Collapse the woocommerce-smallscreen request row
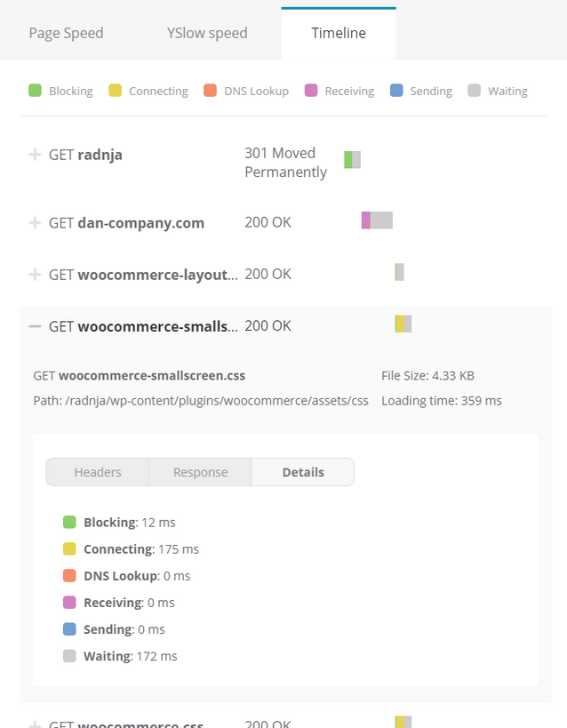The height and width of the screenshot is (728, 567). click(x=36, y=326)
